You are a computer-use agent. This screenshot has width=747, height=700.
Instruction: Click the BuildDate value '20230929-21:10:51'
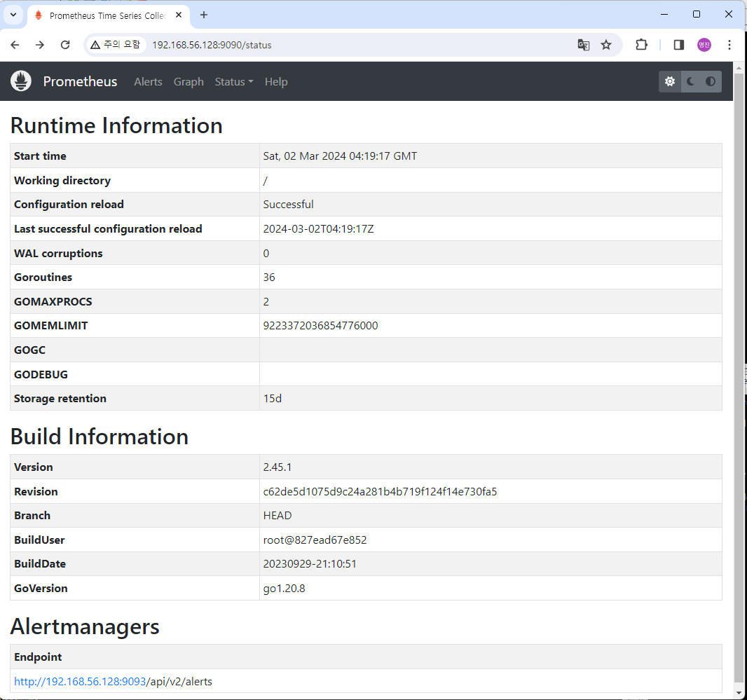[310, 564]
